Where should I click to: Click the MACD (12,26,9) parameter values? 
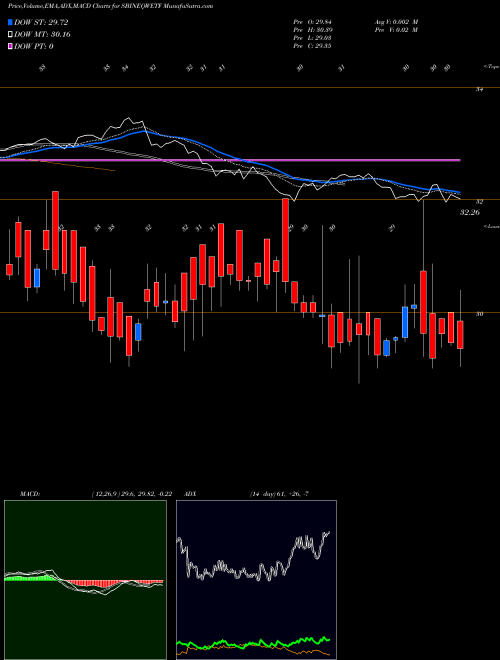(x=131, y=494)
